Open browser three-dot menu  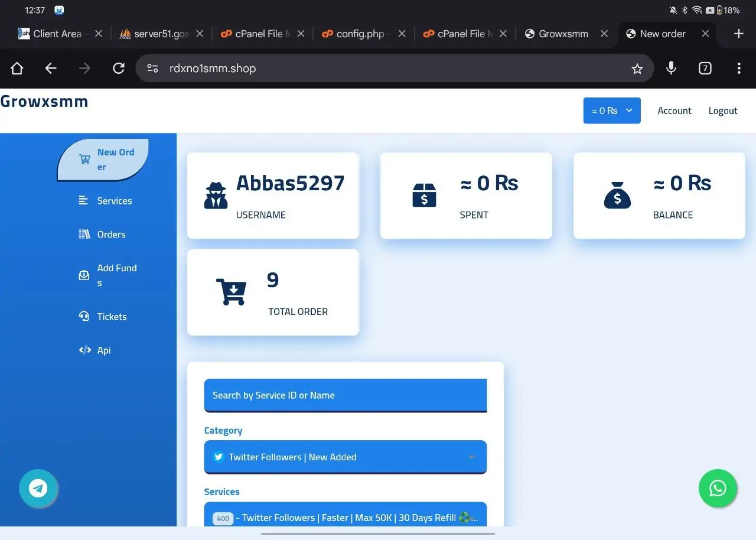pos(738,69)
